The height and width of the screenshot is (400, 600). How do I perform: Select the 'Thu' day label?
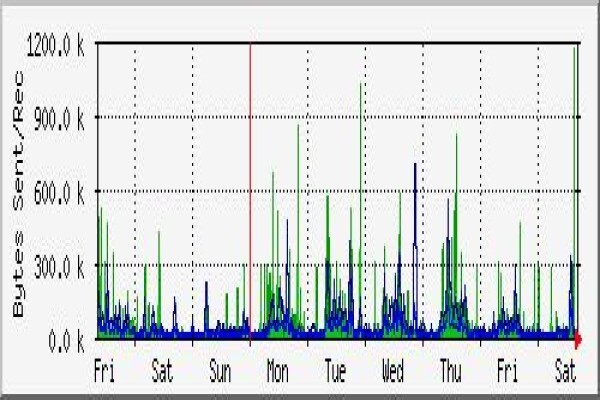450,371
